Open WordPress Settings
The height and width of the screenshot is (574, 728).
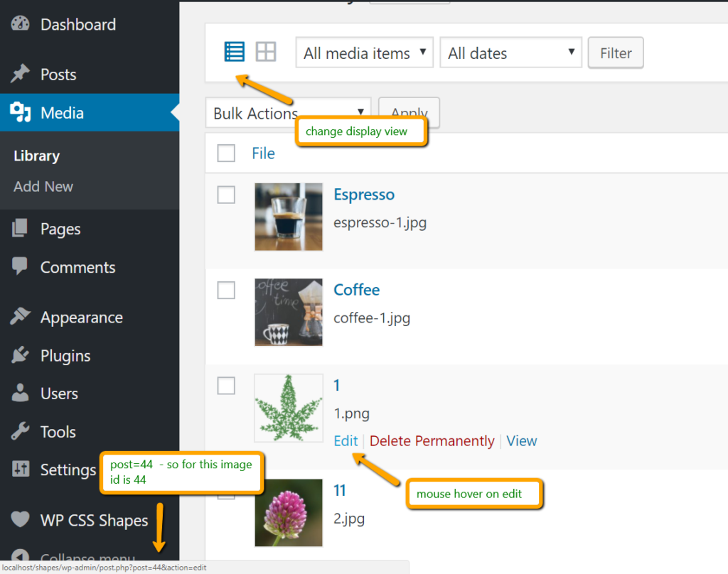coord(68,470)
